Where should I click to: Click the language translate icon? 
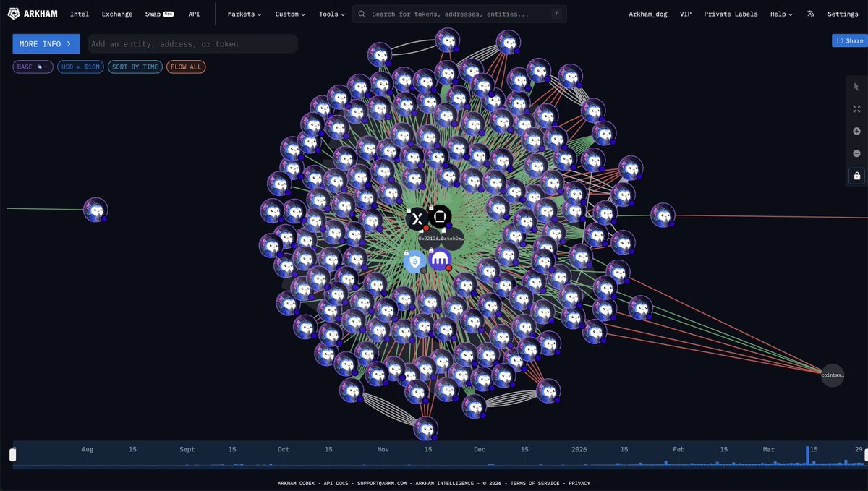click(x=811, y=14)
